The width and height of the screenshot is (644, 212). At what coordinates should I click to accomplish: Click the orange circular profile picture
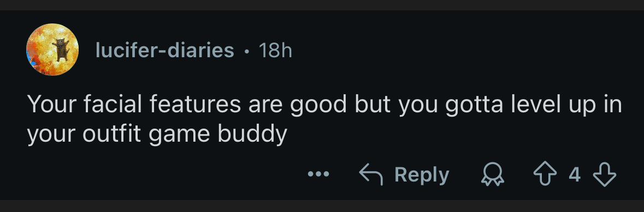(52, 50)
